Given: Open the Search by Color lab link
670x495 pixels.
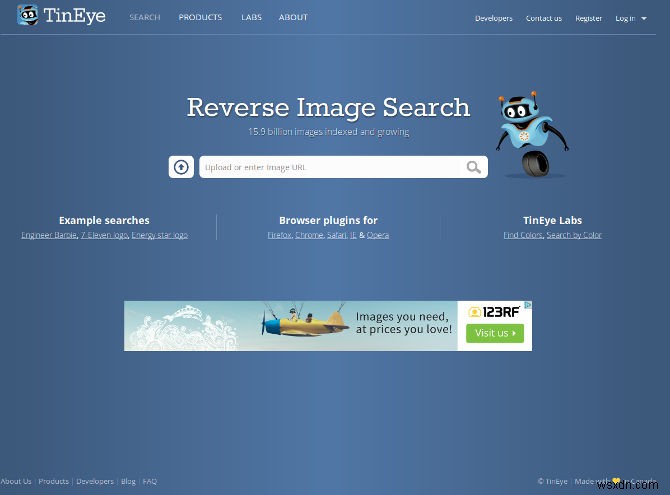Looking at the screenshot, I should click(574, 235).
